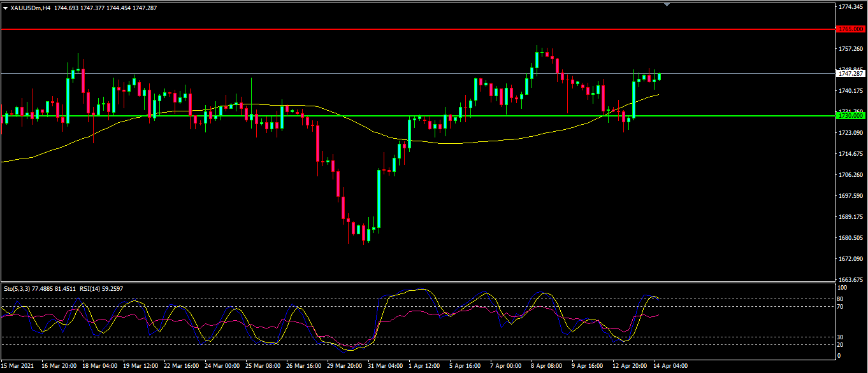This screenshot has width=868, height=373.
Task: Click the current price 1747.287 label
Action: (851, 74)
